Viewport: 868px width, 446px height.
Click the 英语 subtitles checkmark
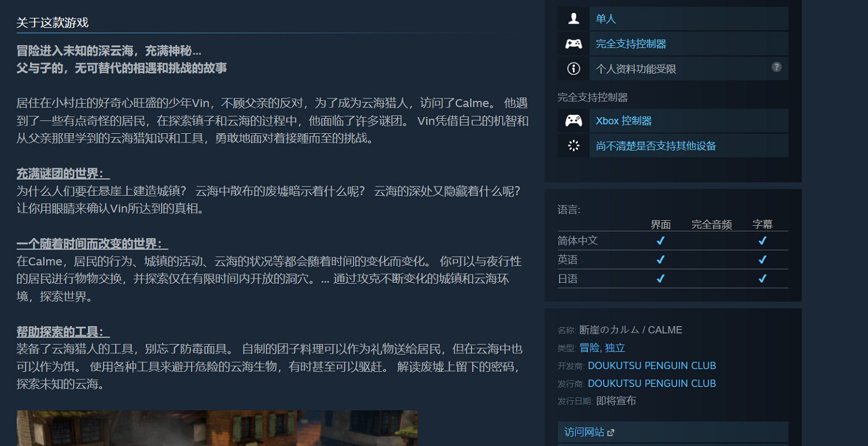(763, 259)
